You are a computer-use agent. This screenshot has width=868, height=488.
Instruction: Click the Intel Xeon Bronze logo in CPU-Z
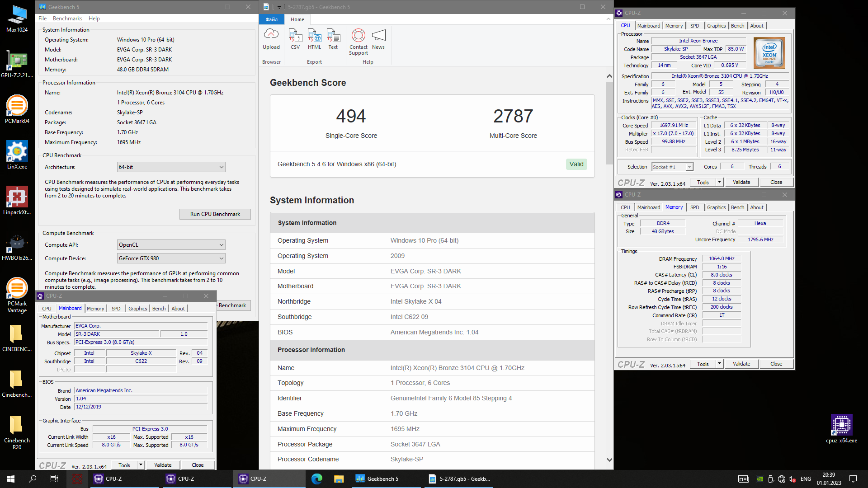point(769,53)
